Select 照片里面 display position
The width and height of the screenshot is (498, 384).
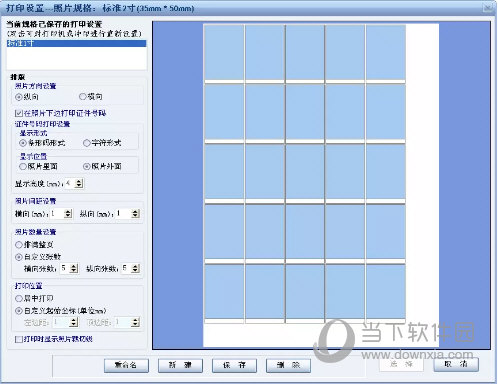[x=23, y=166]
